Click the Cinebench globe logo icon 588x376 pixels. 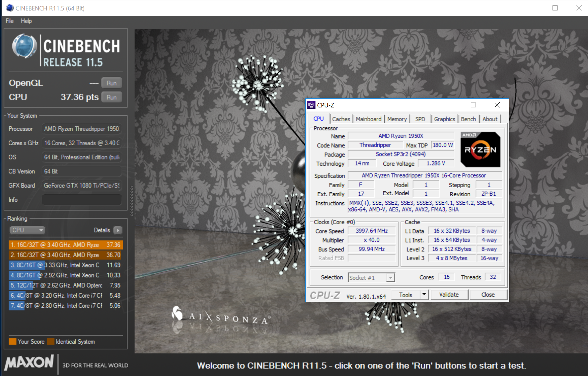click(x=24, y=46)
